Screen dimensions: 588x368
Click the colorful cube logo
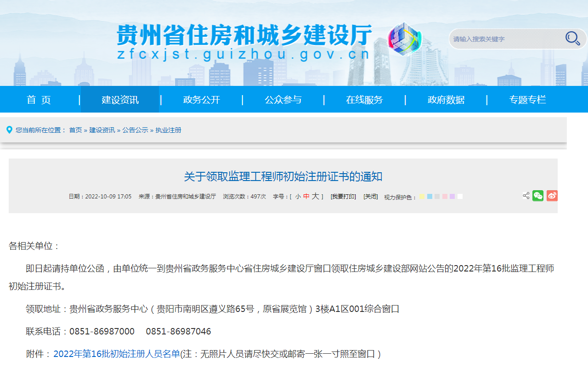click(x=404, y=39)
